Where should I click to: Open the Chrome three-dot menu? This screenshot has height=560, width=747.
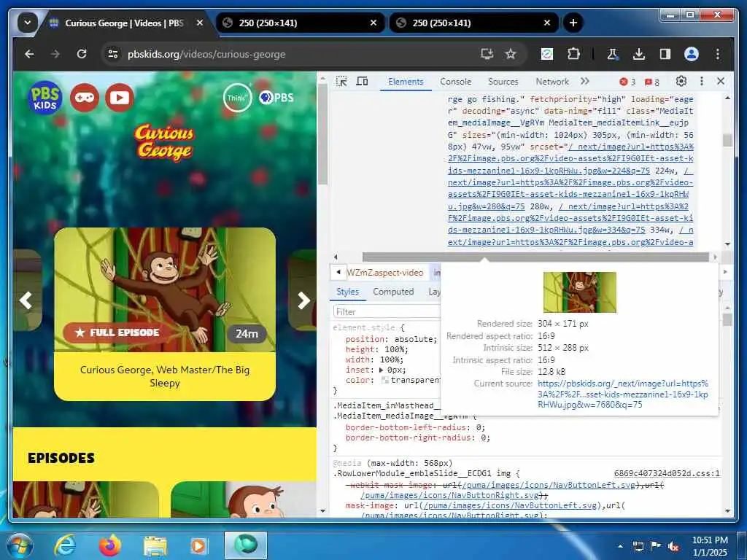(x=718, y=54)
